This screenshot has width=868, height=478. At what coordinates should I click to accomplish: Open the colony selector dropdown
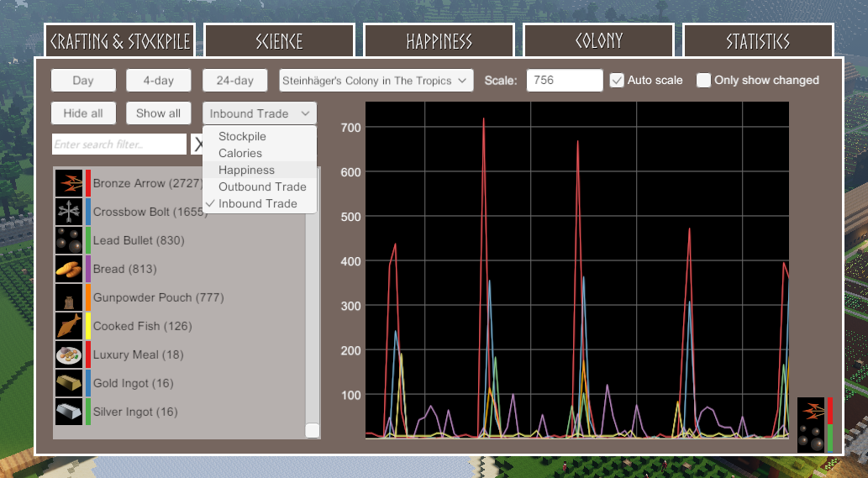[376, 80]
